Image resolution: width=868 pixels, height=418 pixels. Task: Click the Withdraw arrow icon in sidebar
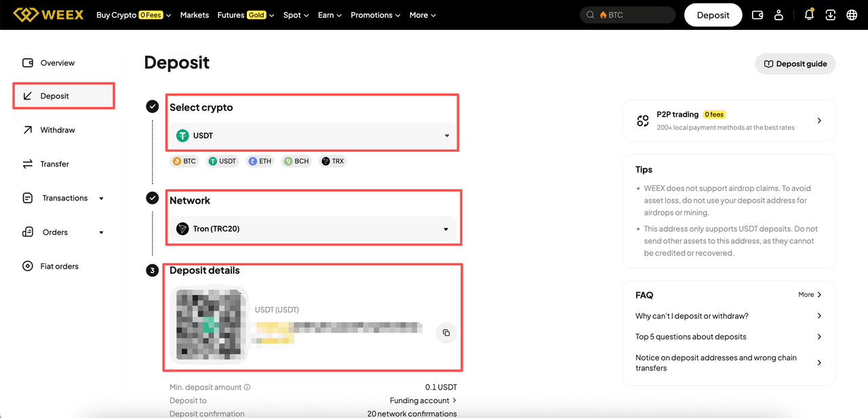point(28,130)
